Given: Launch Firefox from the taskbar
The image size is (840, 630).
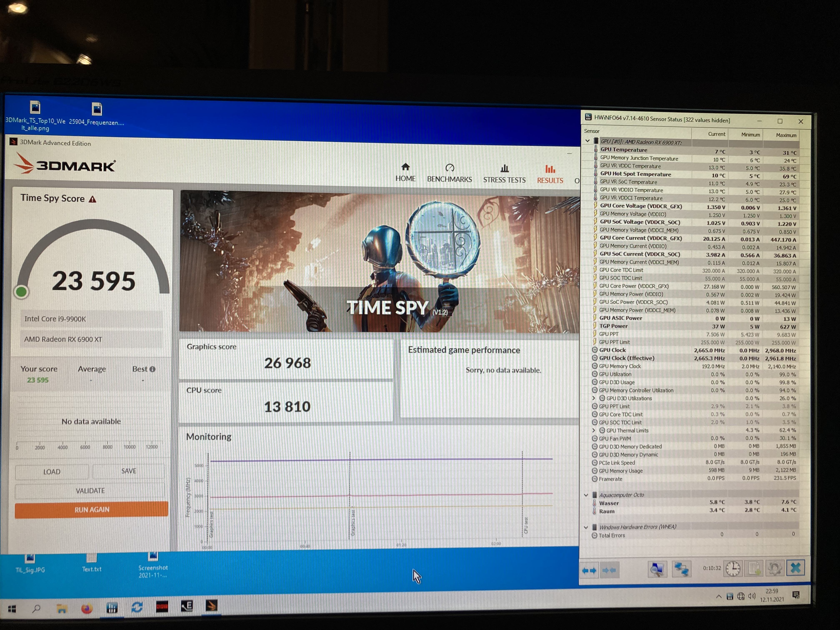Looking at the screenshot, I should 87,608.
